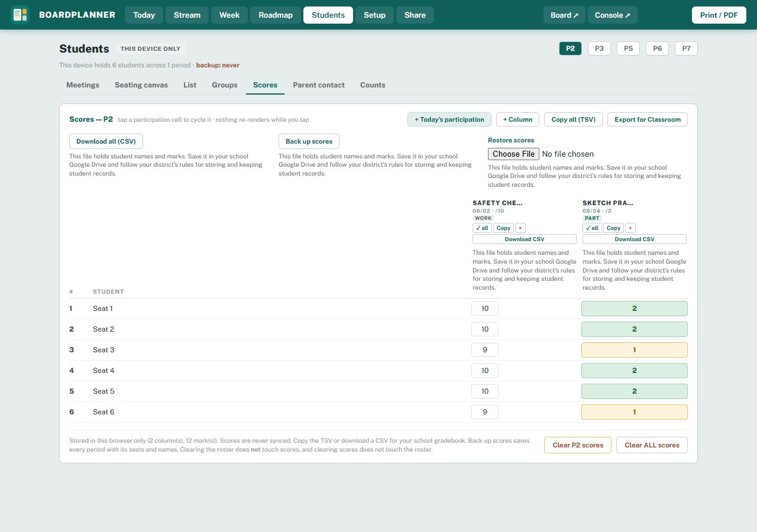Open the Groups tab
Screen dimensions: 757x532
tap(225, 85)
